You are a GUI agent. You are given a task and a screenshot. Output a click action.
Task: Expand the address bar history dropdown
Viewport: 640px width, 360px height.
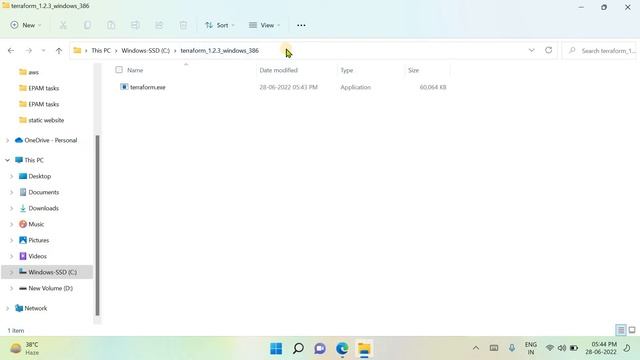point(531,50)
